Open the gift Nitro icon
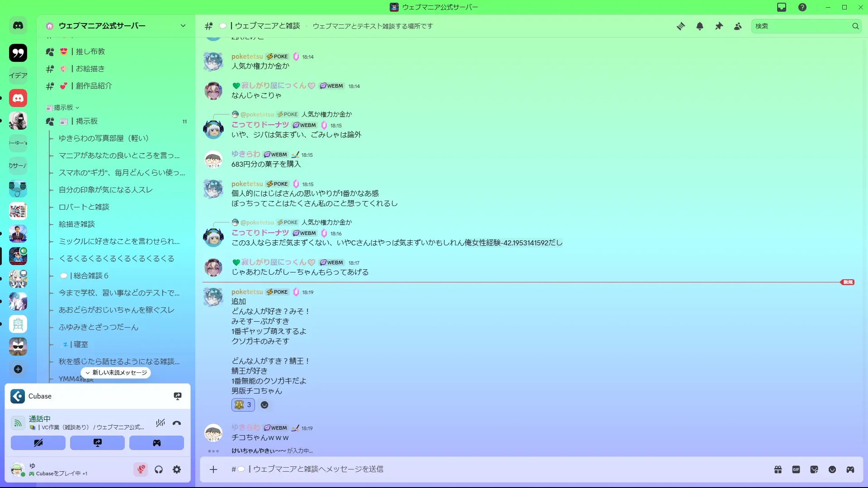This screenshot has height=488, width=868. [778, 469]
